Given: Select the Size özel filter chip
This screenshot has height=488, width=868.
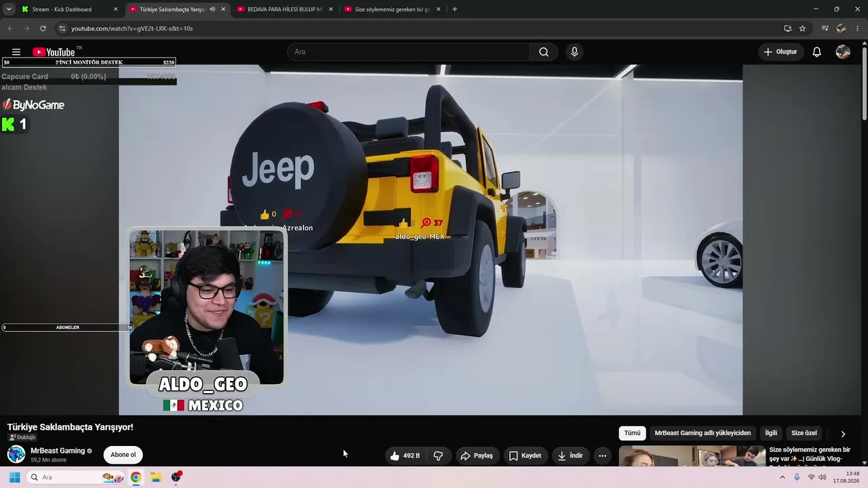Looking at the screenshot, I should [804, 433].
